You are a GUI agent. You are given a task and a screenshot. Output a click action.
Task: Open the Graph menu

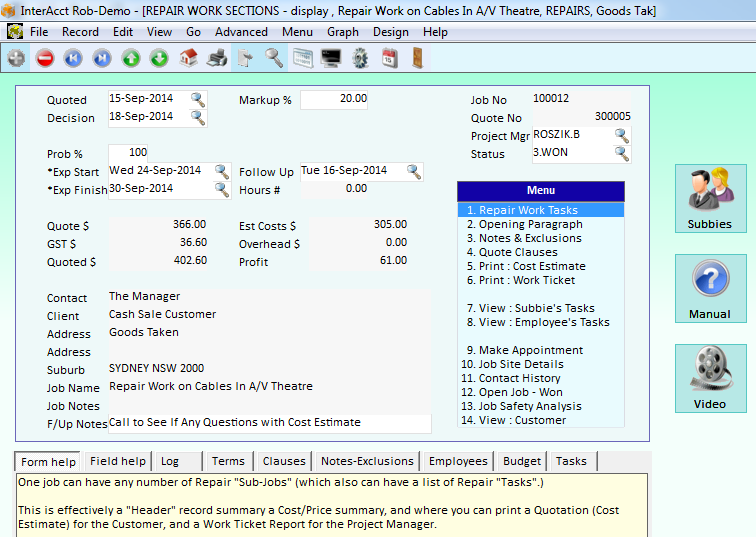[343, 32]
